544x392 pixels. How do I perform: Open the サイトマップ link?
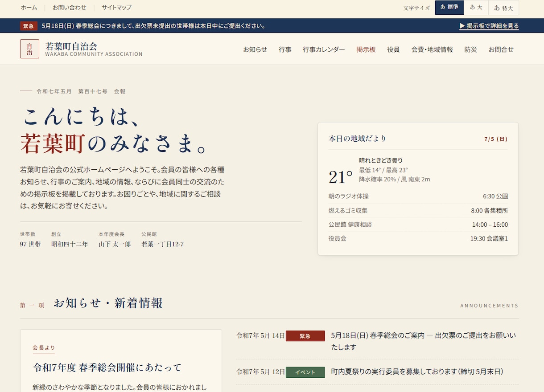click(x=116, y=8)
